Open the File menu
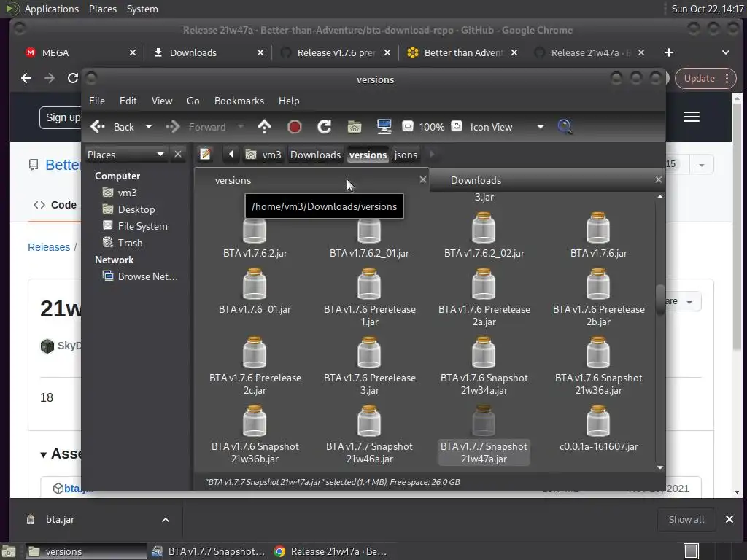This screenshot has height=560, width=747. pos(97,101)
